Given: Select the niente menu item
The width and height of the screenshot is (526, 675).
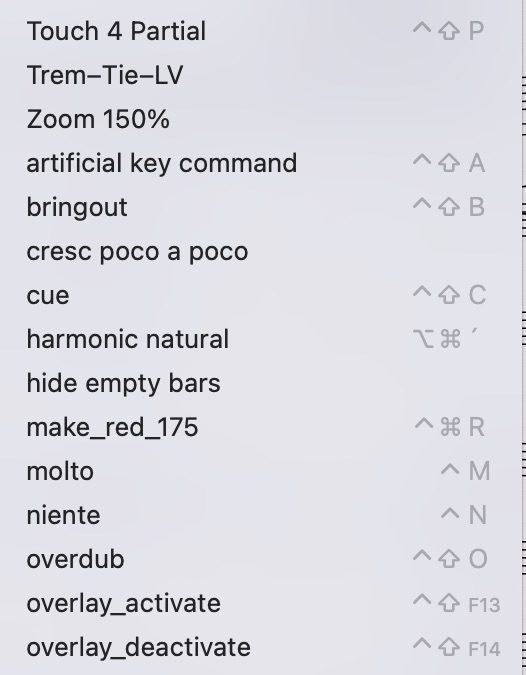Looking at the screenshot, I should (x=260, y=515).
